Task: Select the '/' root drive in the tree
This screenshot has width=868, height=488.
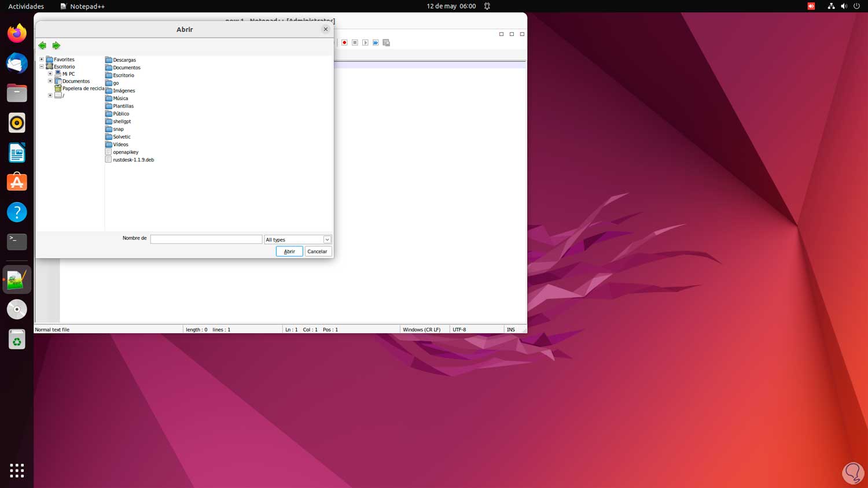Action: click(x=63, y=95)
